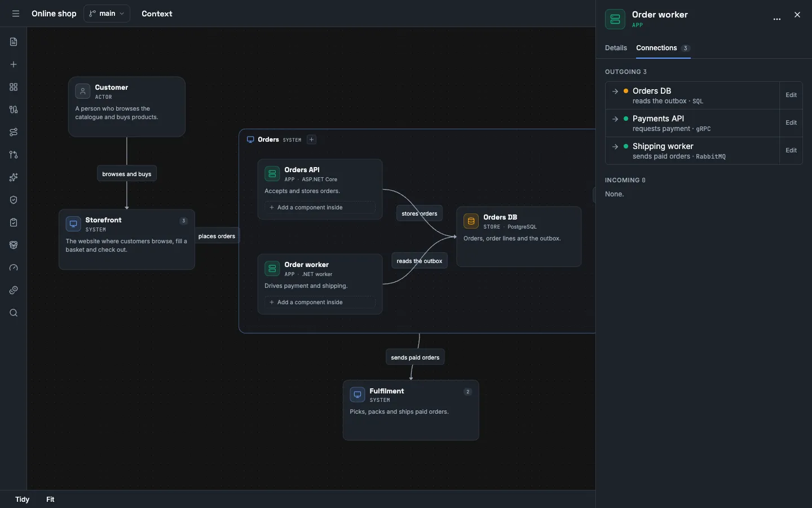Add a component inside Orders API
The image size is (812, 508).
pos(320,208)
